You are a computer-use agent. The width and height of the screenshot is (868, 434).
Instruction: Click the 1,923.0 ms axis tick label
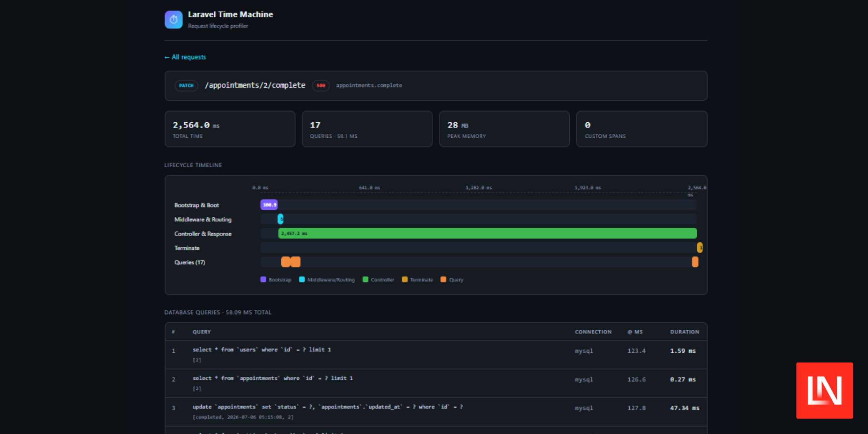[x=588, y=187]
